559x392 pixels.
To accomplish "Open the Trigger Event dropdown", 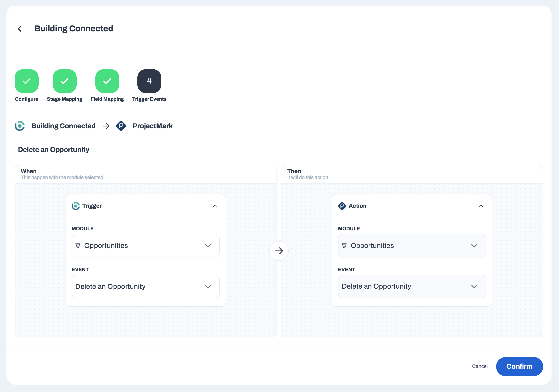I will click(x=146, y=286).
